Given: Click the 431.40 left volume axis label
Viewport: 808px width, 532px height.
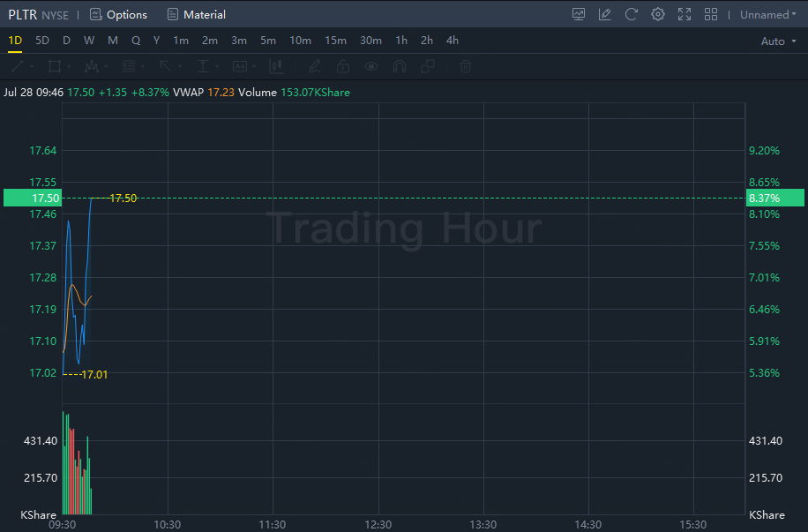Looking at the screenshot, I should point(41,441).
